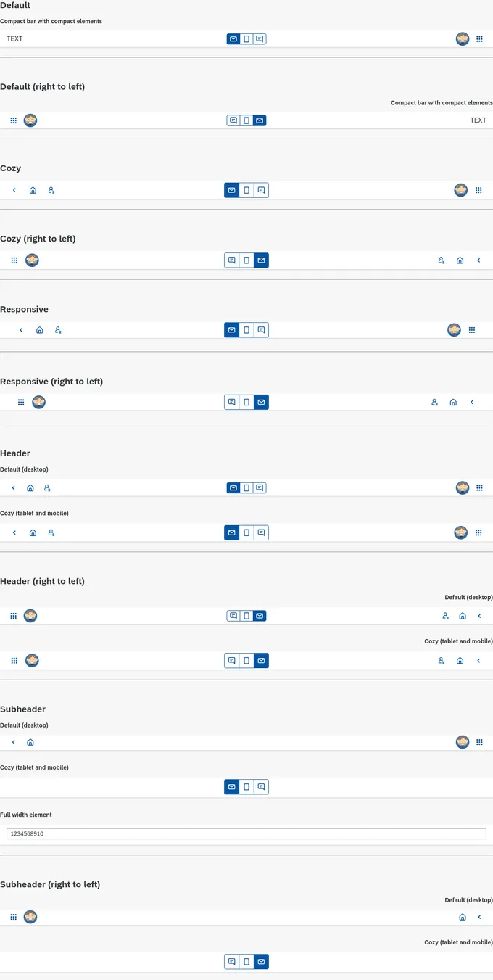Toggle the comment segment in the Cozy bar
Viewport: 493px width, 980px height.
coord(262,190)
